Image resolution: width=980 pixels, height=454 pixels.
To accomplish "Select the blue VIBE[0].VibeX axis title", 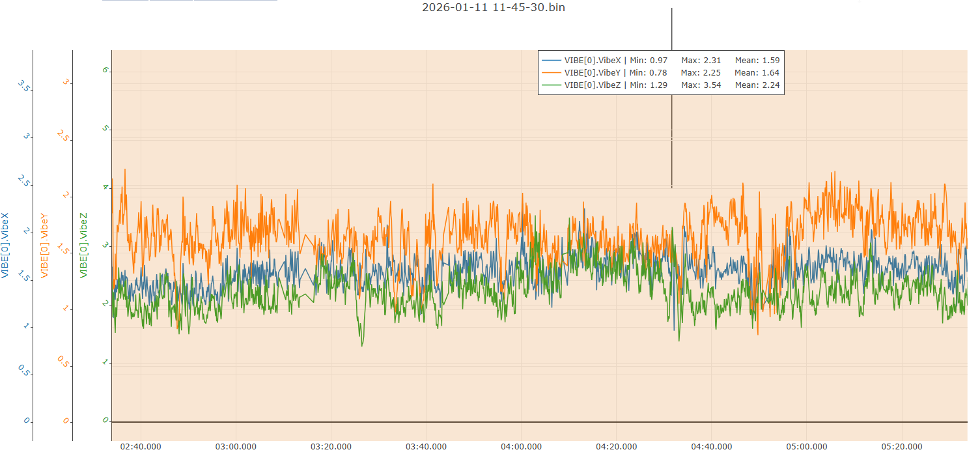I will 6,245.
